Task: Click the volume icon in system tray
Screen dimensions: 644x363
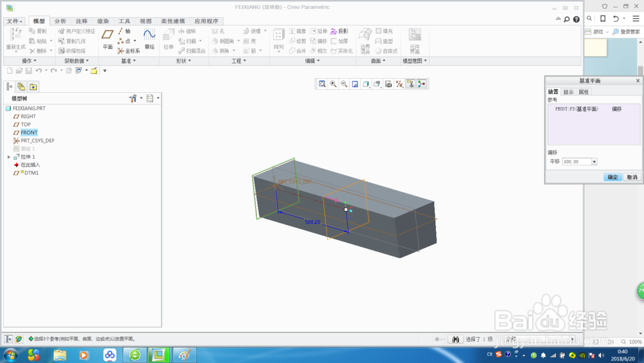Action: (x=601, y=355)
